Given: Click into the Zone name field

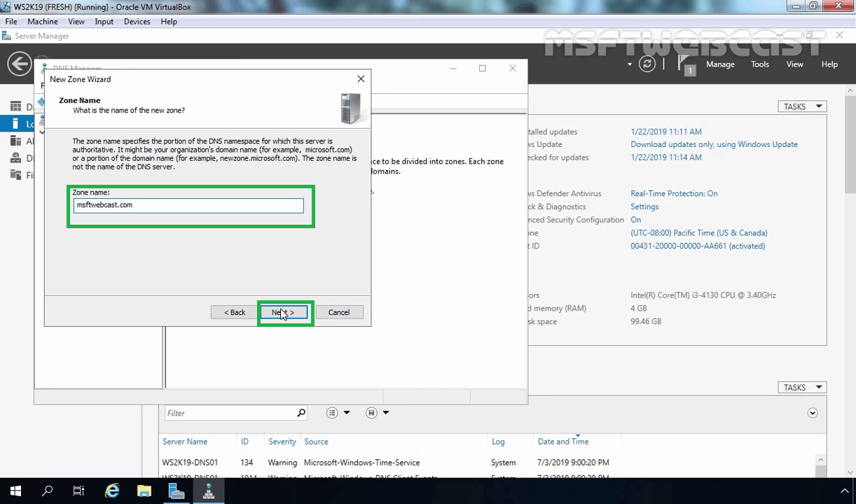Looking at the screenshot, I should 188,205.
